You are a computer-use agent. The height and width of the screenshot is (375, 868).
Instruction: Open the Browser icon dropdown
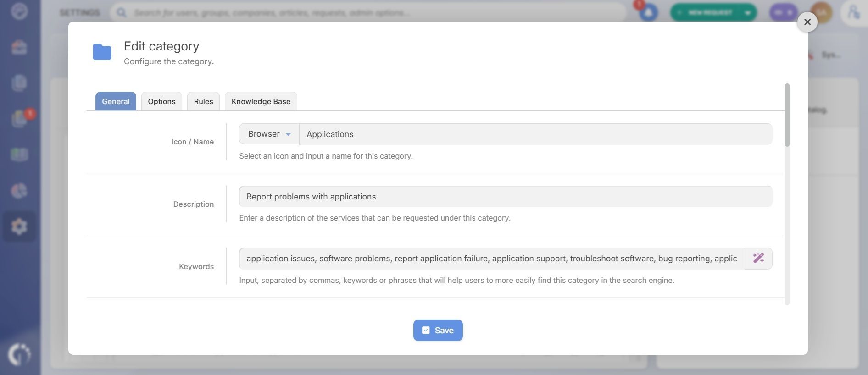(x=269, y=134)
